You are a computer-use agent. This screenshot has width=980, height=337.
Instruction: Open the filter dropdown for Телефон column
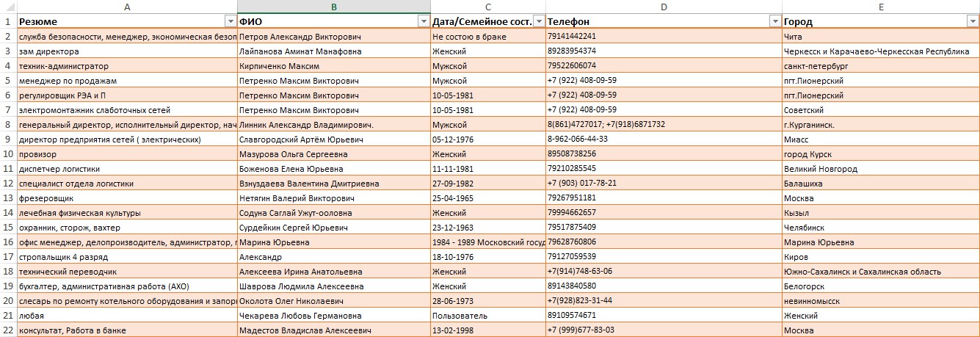(x=775, y=21)
